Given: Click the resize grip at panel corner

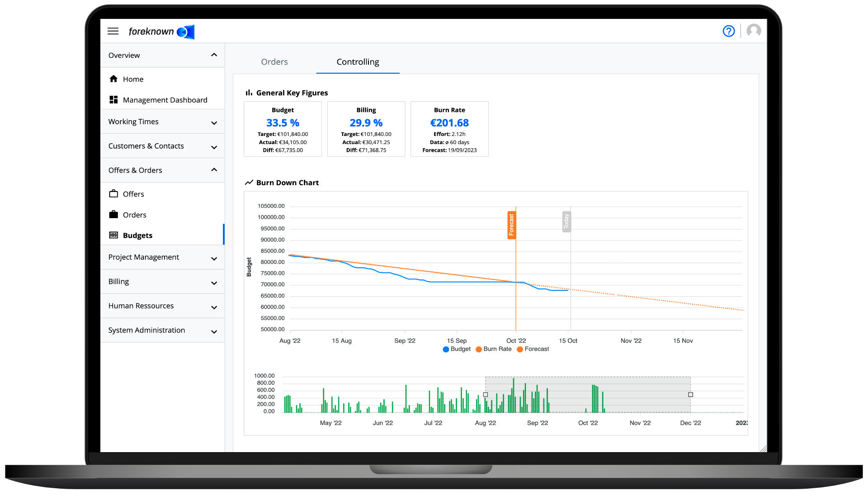Looking at the screenshot, I should click(763, 448).
